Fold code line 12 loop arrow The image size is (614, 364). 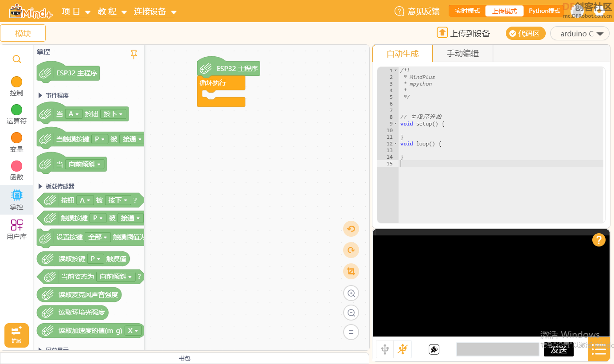pyautogui.click(x=396, y=144)
